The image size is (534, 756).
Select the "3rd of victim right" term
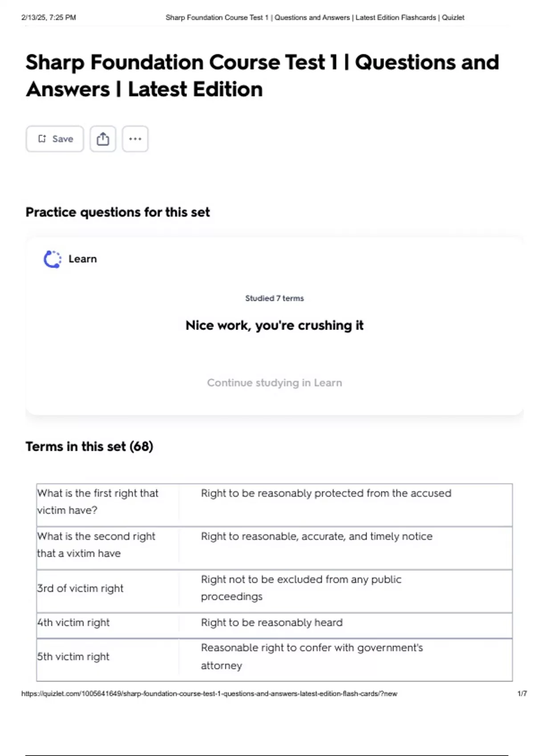[x=80, y=588]
